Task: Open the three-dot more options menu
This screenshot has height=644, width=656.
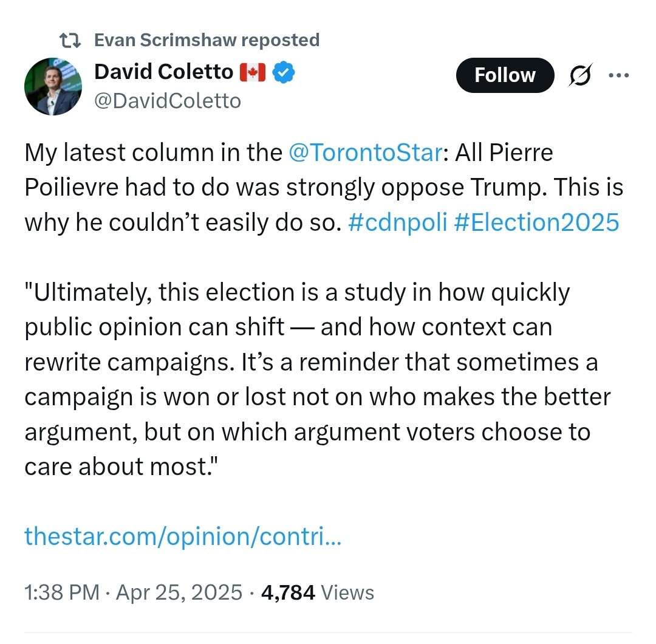Action: pos(618,76)
